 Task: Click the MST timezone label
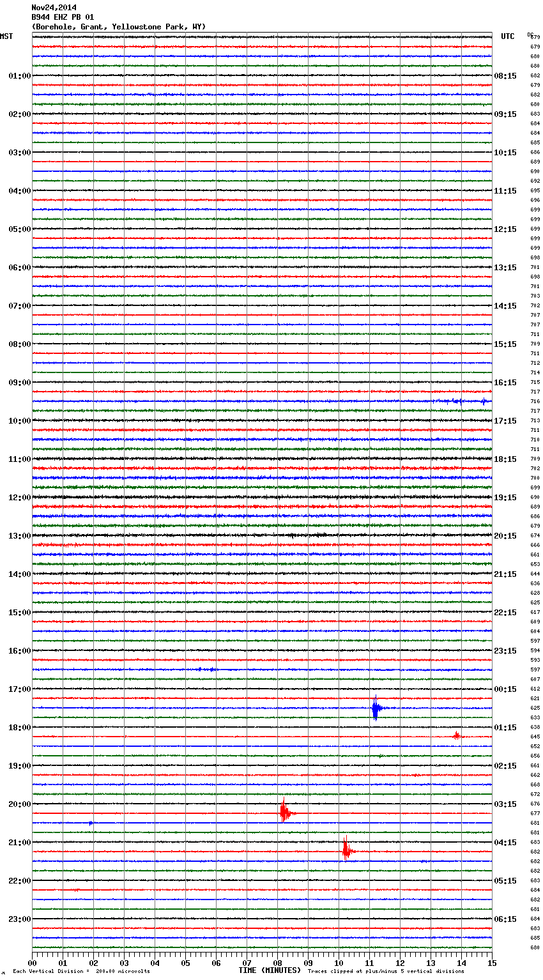click(x=6, y=36)
